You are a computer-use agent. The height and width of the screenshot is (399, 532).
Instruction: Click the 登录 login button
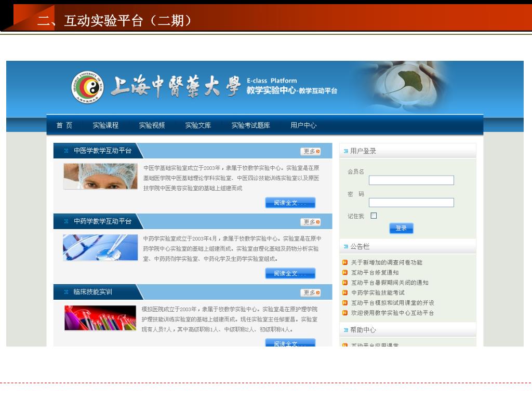click(401, 228)
